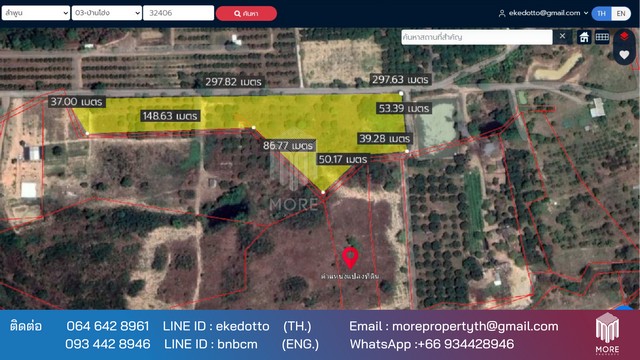Image resolution: width=640 pixels, height=360 pixels.
Task: Click the heart favorites icon
Action: (624, 55)
